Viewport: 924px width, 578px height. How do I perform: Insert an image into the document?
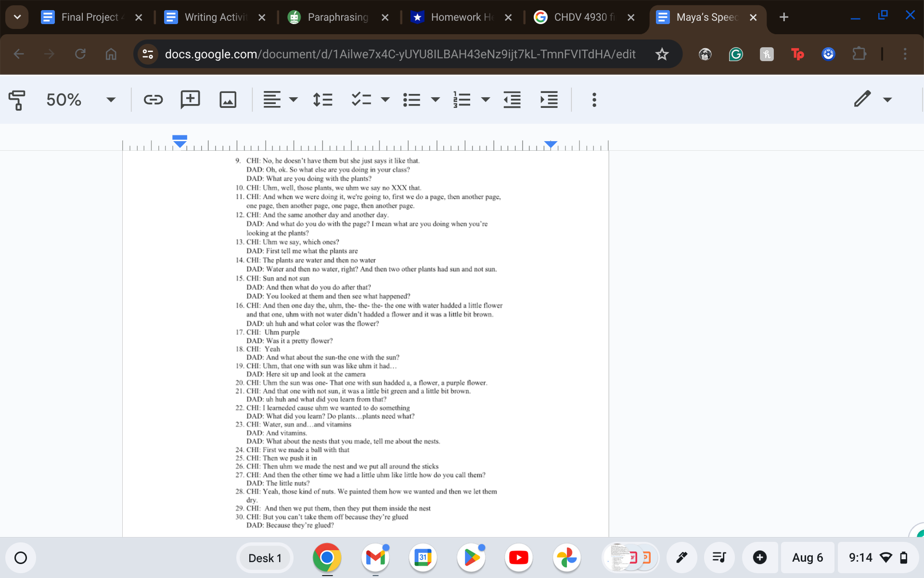pos(228,100)
